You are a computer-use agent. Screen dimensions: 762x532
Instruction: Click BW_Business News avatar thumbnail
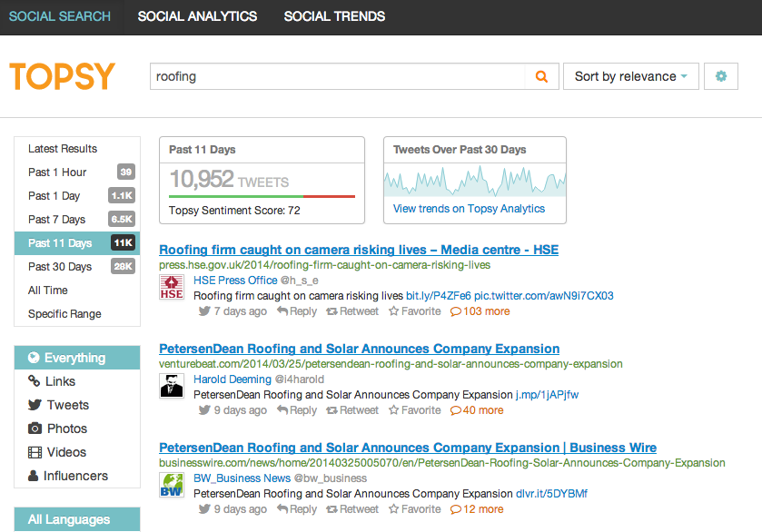click(172, 485)
